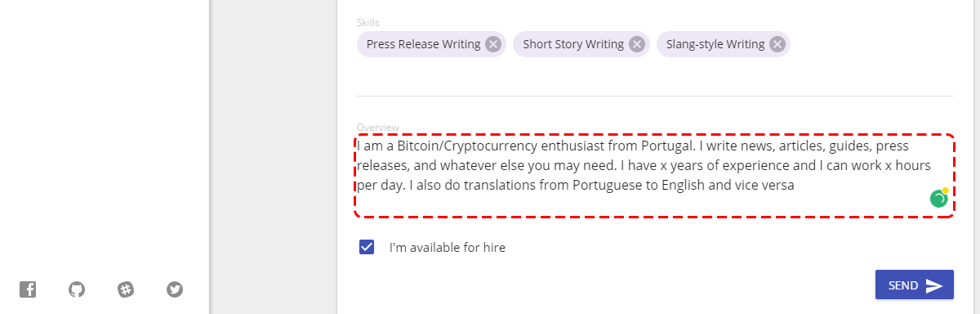Select the Short Story Writing chip text

[573, 44]
